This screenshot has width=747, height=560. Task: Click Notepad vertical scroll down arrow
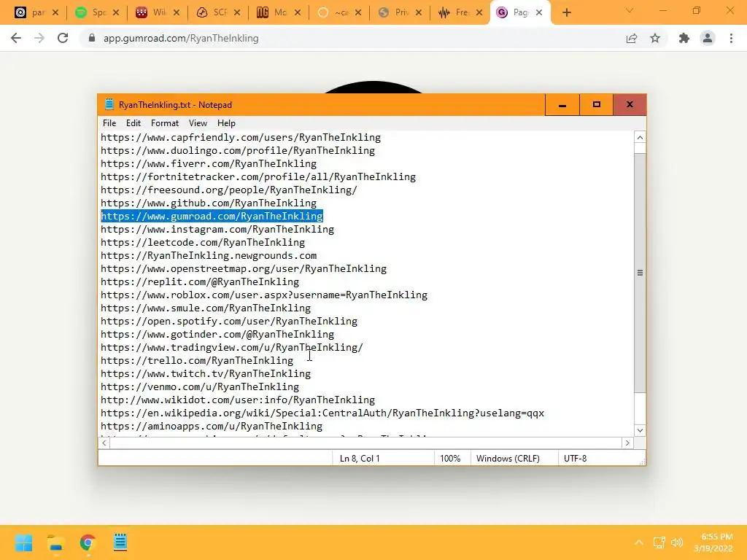640,430
